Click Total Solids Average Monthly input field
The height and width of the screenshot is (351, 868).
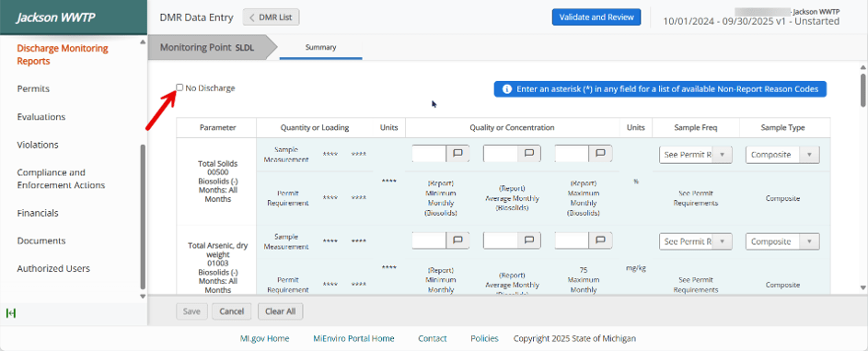[501, 154]
